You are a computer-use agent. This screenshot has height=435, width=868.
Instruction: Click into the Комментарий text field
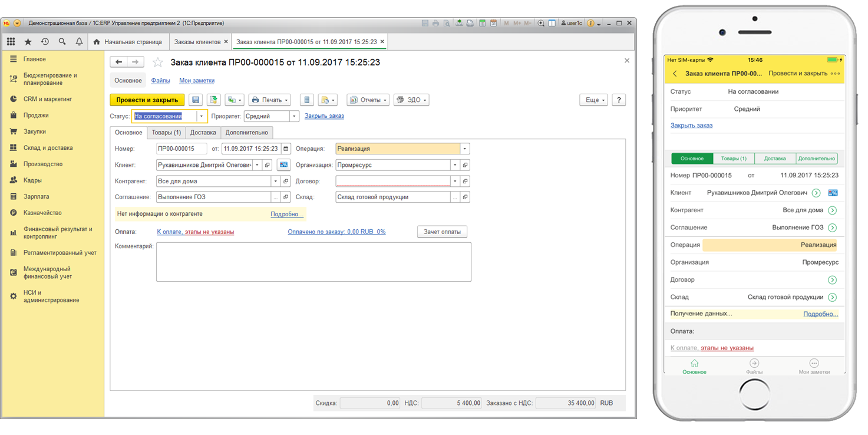click(x=313, y=262)
